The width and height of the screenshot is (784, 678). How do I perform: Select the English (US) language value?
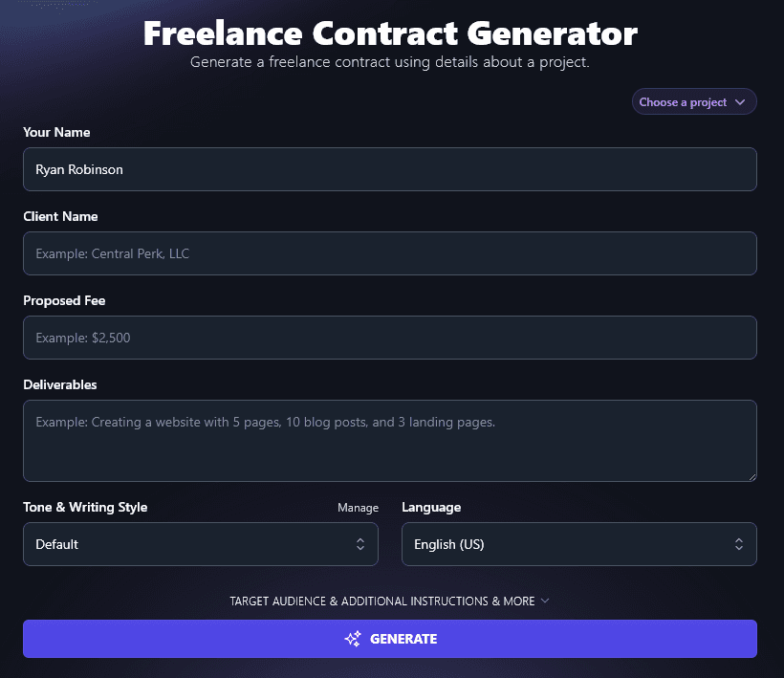click(449, 544)
